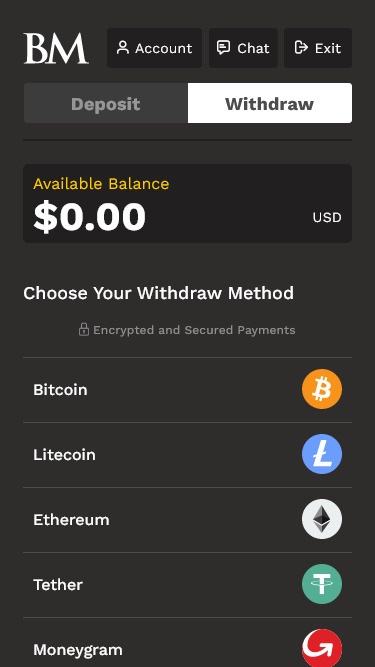
Task: Click the orange Bitcoin coin icon
Action: (x=322, y=389)
